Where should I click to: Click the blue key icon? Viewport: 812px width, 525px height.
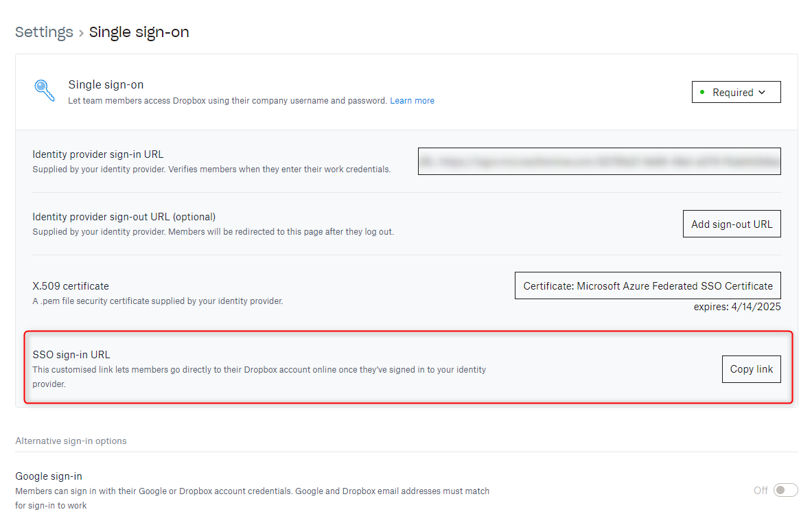45,91
